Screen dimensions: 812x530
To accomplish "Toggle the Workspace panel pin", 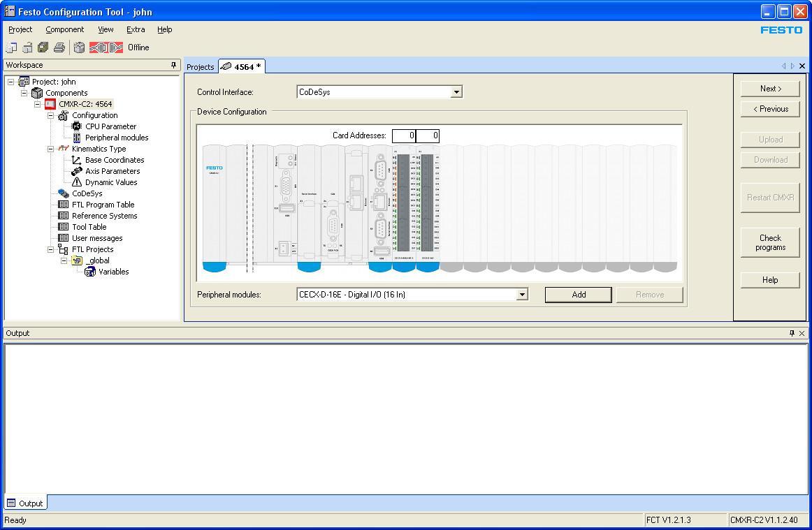I will [x=173, y=65].
